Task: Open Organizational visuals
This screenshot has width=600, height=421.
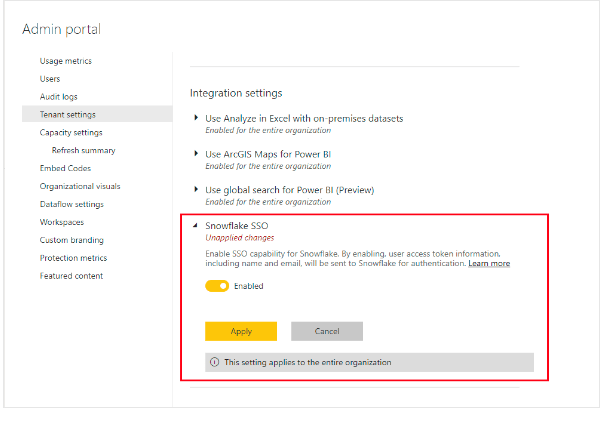Action: pos(80,186)
